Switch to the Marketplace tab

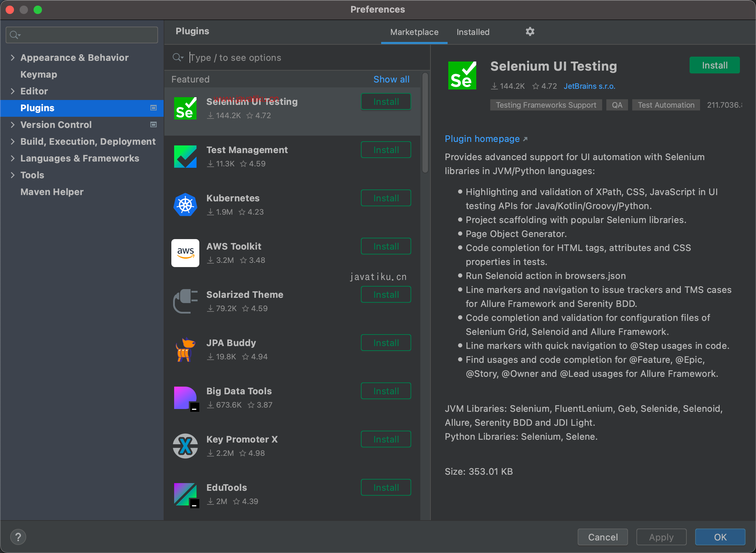tap(414, 32)
